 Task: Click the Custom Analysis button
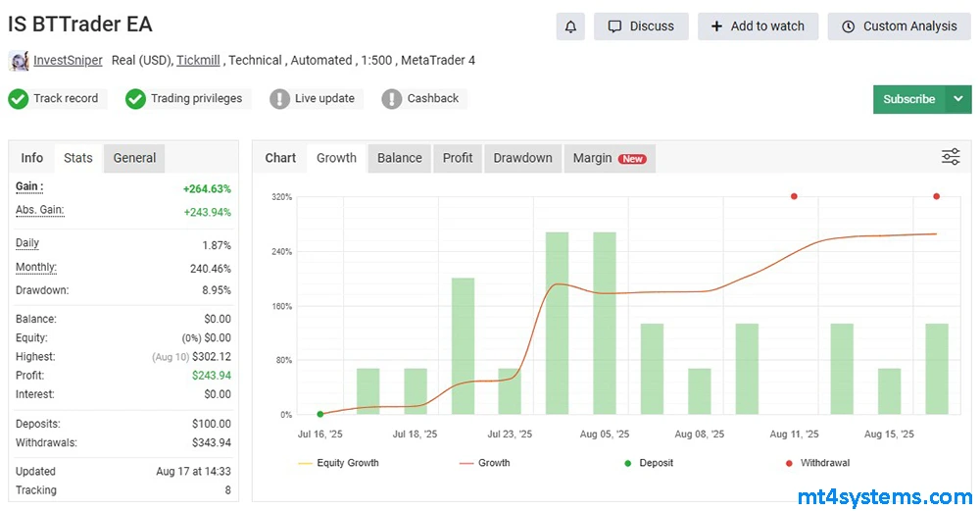point(899,26)
